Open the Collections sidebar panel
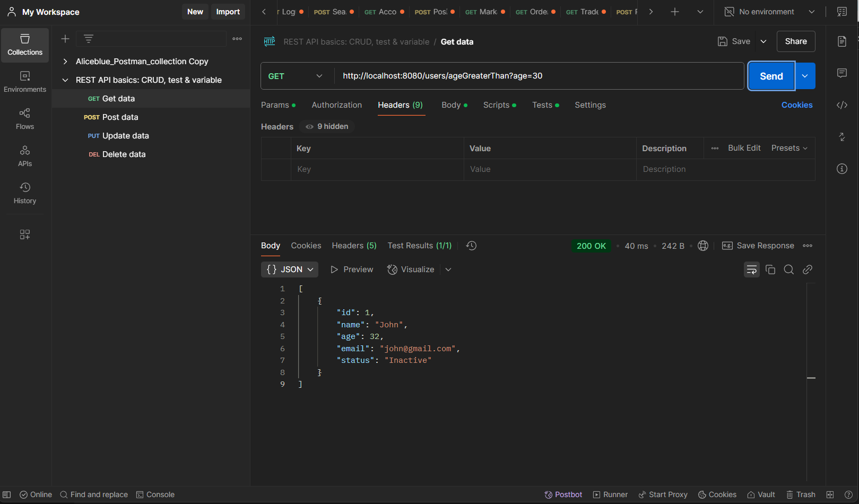Image resolution: width=859 pixels, height=504 pixels. click(25, 45)
